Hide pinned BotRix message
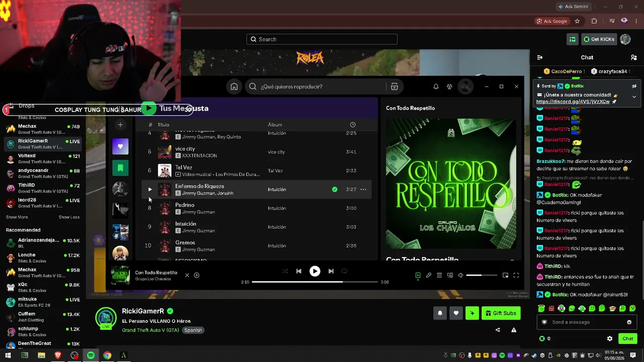644x362 pixels. (x=634, y=86)
